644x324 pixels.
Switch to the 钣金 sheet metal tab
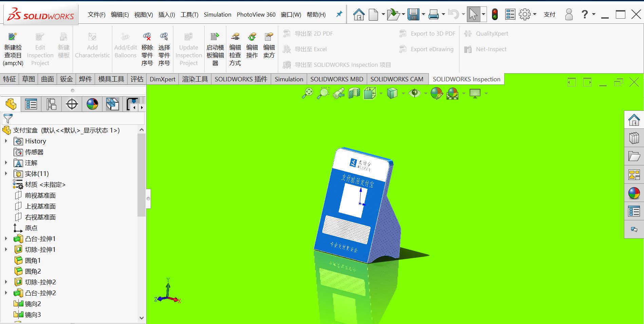click(67, 79)
